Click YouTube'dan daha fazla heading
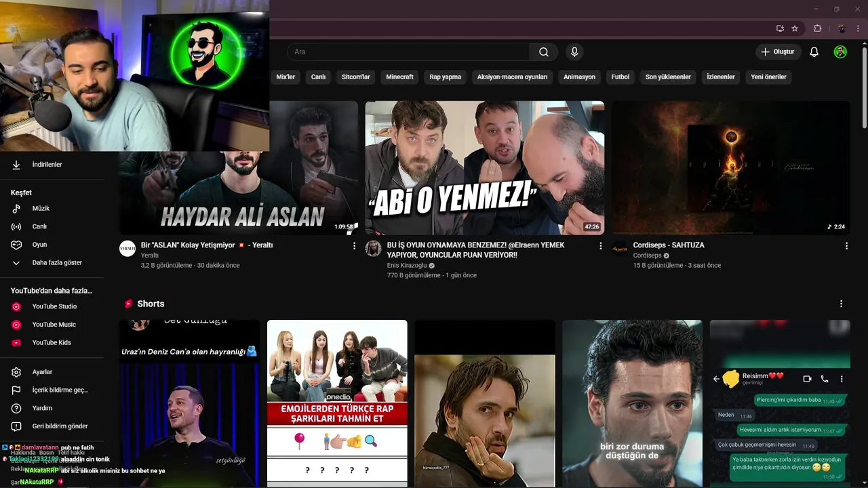The height and width of the screenshot is (488, 868). (x=52, y=291)
